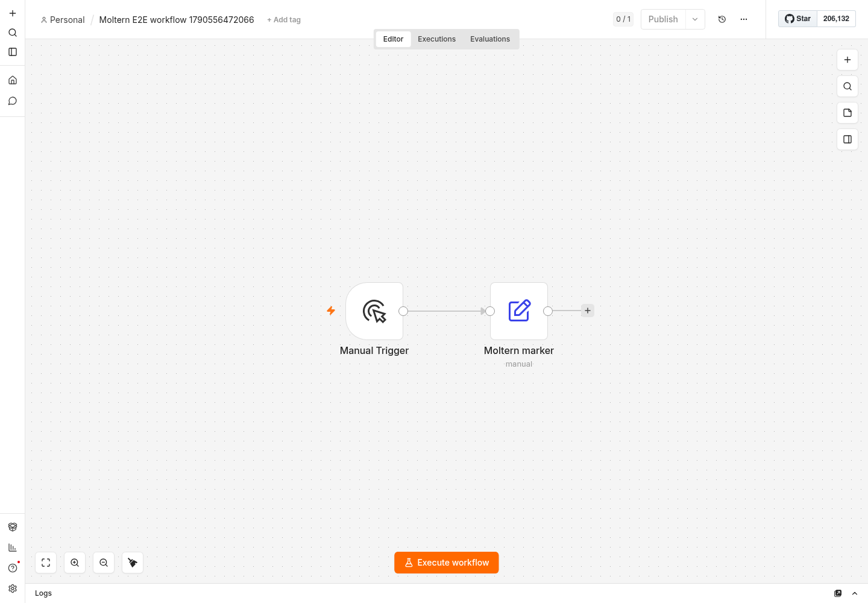Image resolution: width=868 pixels, height=603 pixels.
Task: Open the Logs panel label
Action: tap(43, 593)
